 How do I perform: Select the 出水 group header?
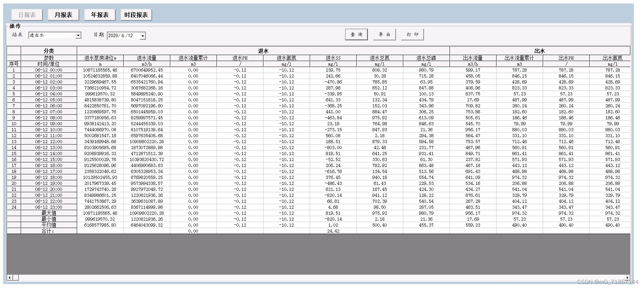[x=540, y=51]
